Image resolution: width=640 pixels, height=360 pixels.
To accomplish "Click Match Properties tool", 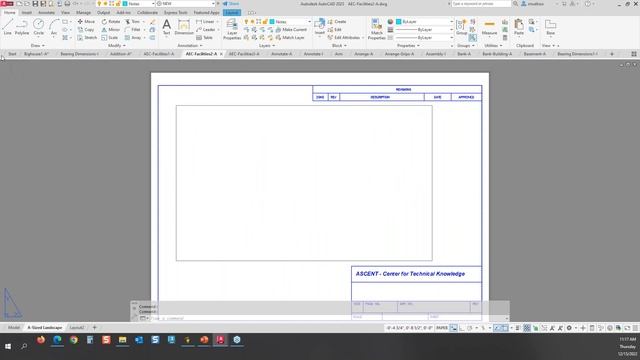I will coord(376,29).
